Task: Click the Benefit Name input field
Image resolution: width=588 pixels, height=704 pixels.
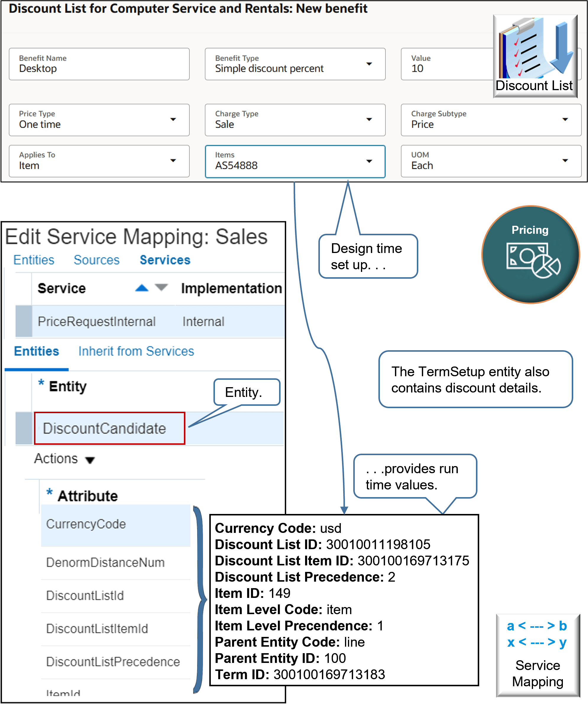Action: pyautogui.click(x=99, y=64)
